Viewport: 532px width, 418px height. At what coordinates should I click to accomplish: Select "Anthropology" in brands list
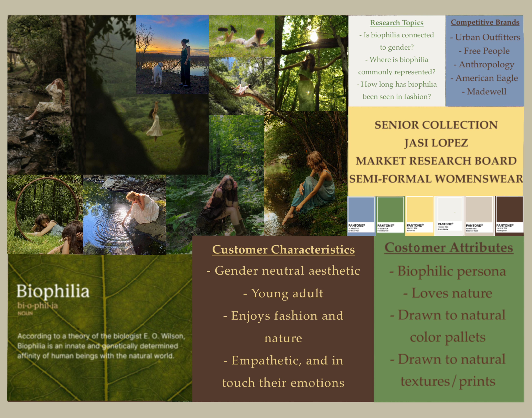pos(484,65)
